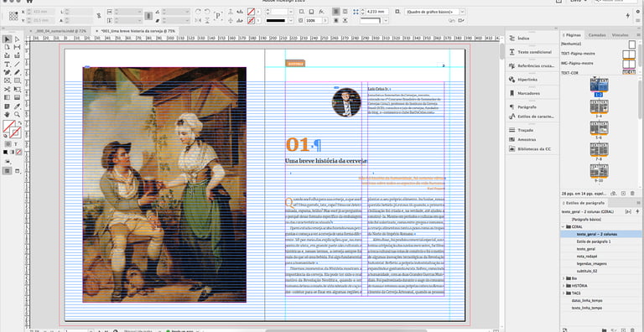Open the Páginas panel flyout menu
Image resolution: width=644 pixels, height=332 pixels.
click(638, 35)
